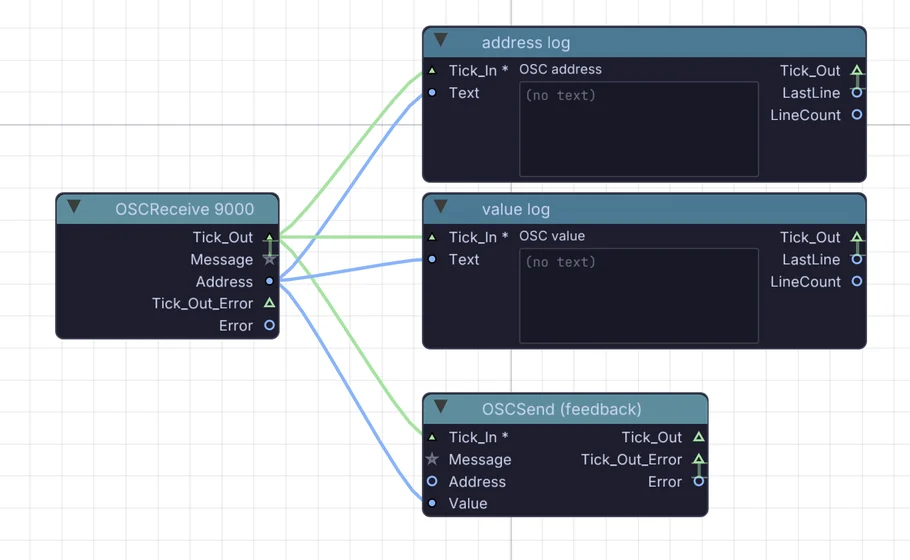This screenshot has width=910, height=560.
Task: Click address log LineCount output port
Action: [857, 114]
